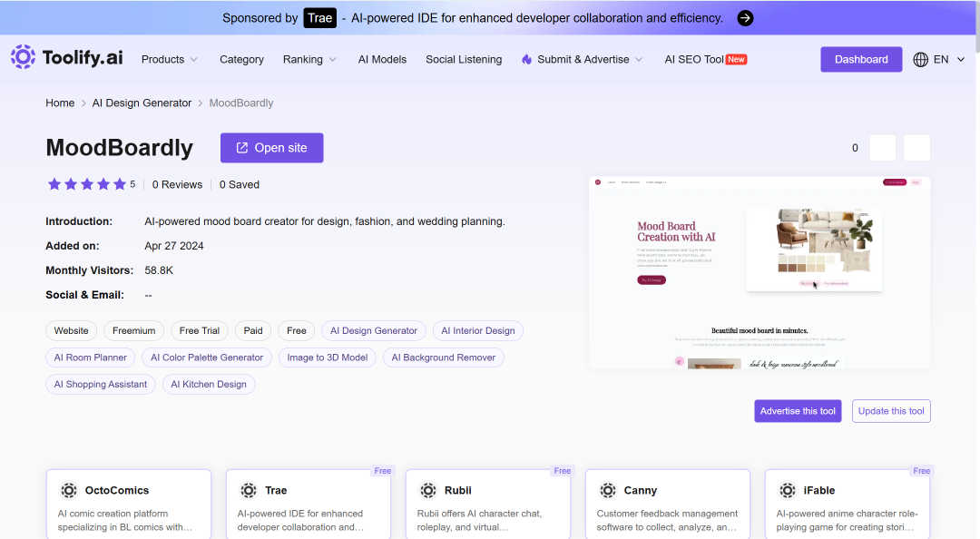Expand the Products dropdown
Viewport: 980px width, 539px height.
pos(170,59)
